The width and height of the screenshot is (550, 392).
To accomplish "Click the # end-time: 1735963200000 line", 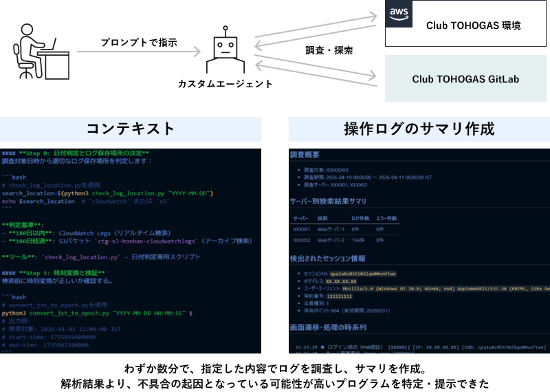I will [45, 345].
